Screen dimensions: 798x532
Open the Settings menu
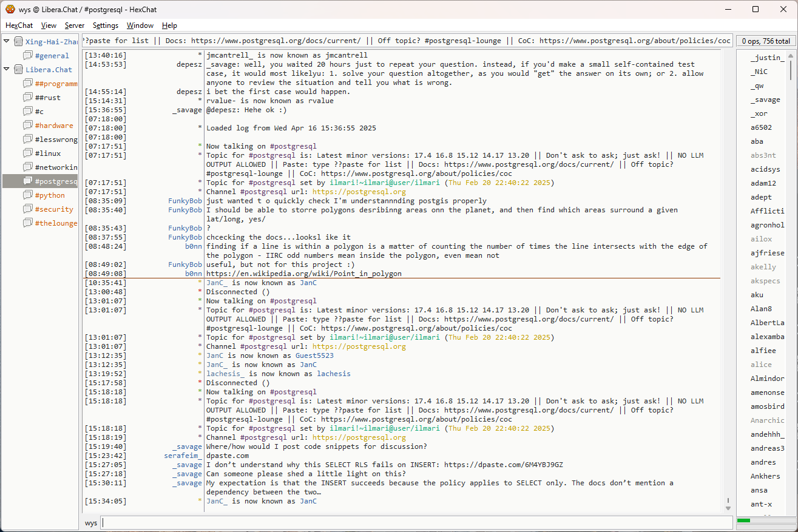point(106,25)
